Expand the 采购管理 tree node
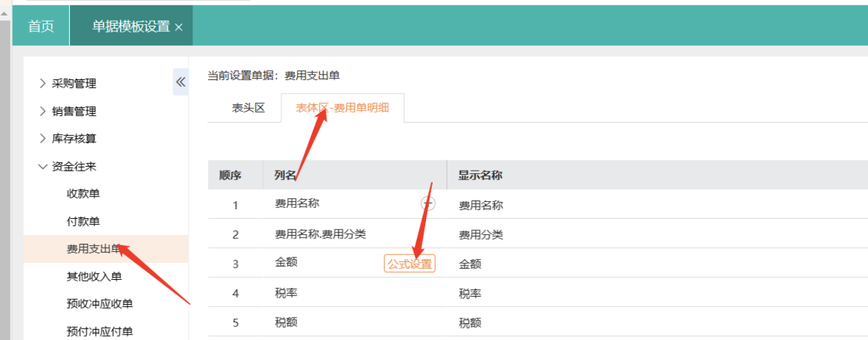 pos(43,83)
